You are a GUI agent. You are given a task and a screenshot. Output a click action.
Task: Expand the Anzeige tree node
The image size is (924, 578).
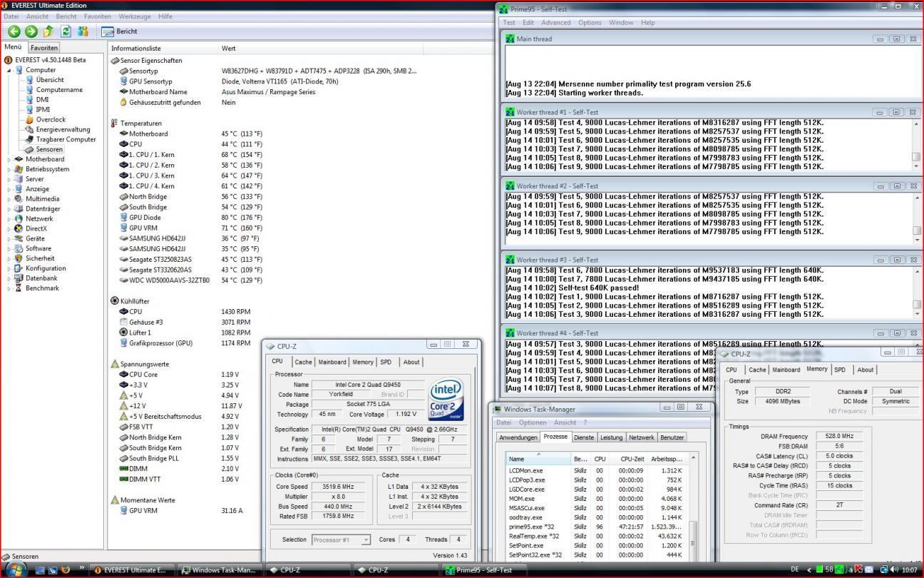click(x=10, y=189)
